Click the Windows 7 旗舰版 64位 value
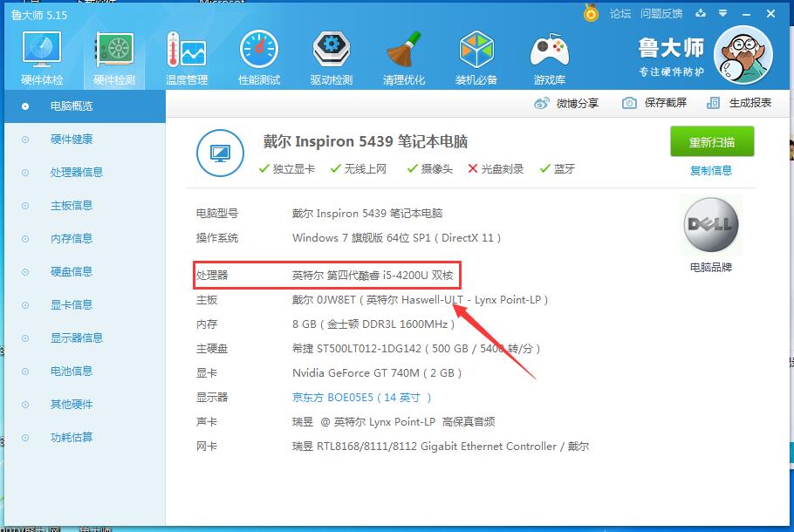The height and width of the screenshot is (532, 794). (x=396, y=238)
